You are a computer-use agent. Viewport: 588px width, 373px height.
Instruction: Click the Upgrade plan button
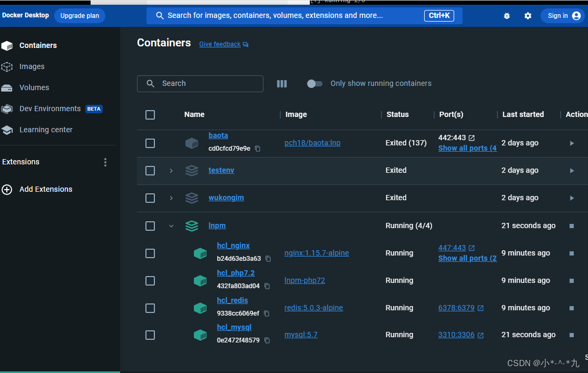tap(80, 16)
